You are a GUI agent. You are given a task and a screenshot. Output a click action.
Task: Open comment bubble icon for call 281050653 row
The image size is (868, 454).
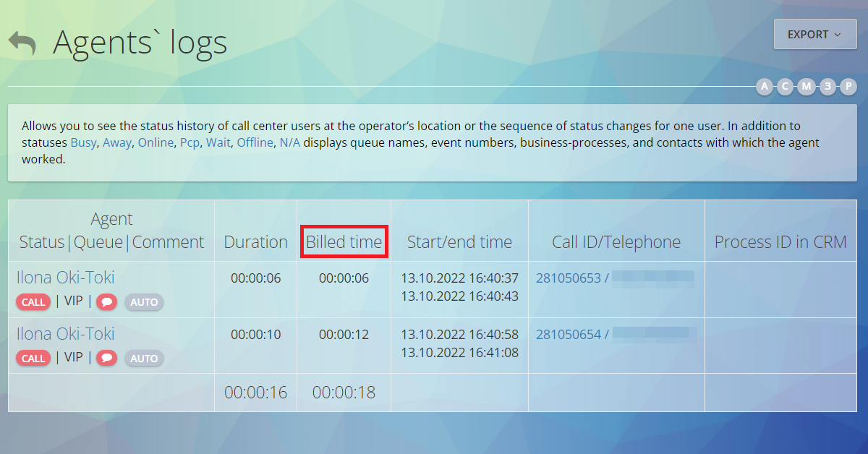tap(107, 302)
